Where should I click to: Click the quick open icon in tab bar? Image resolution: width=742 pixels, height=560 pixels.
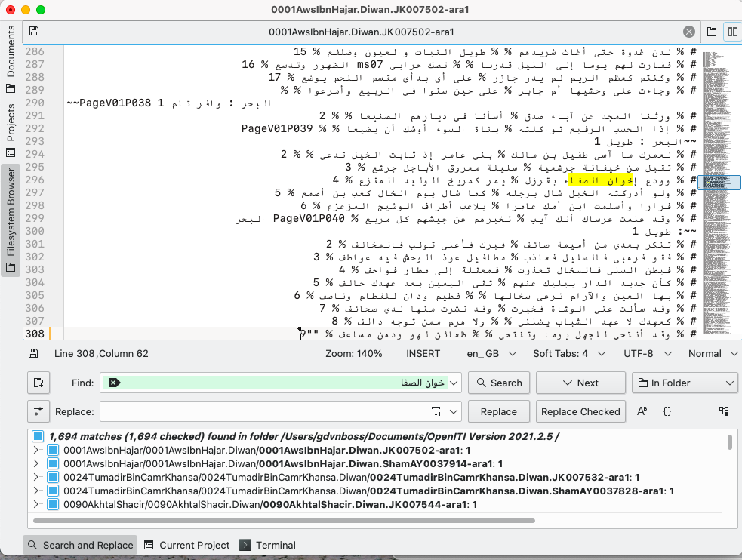(712, 32)
